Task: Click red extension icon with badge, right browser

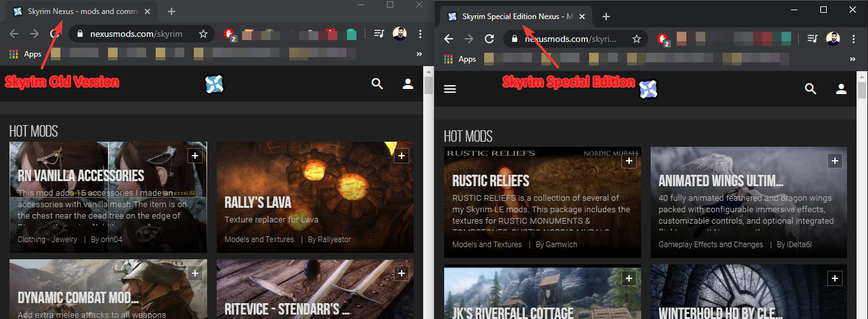Action: [665, 40]
